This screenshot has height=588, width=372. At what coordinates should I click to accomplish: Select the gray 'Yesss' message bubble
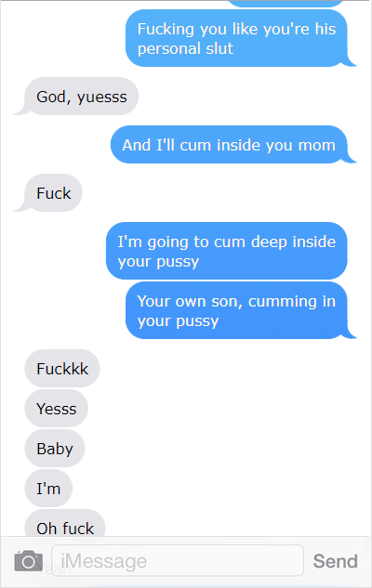pyautogui.click(x=57, y=409)
